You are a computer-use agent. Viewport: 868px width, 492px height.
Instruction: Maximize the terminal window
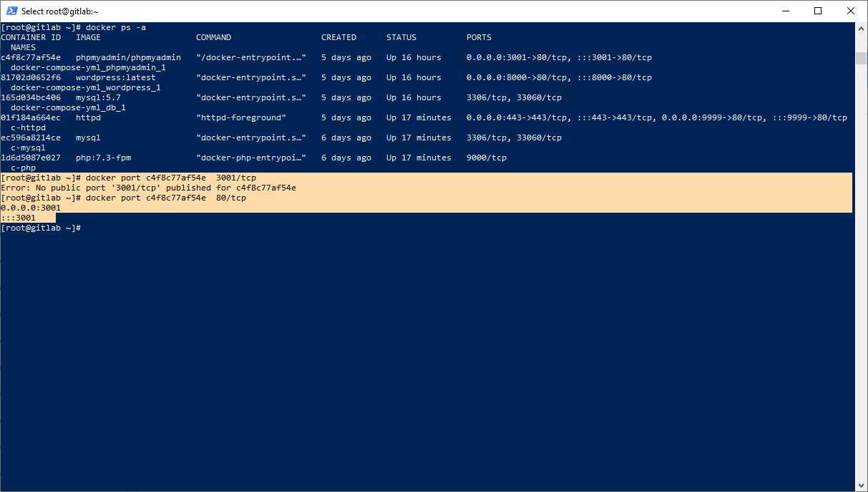(x=818, y=11)
